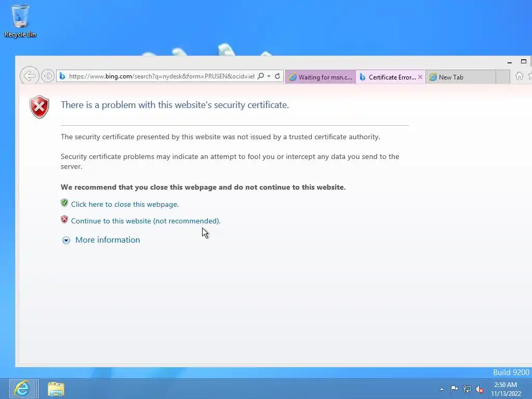532x399 pixels.
Task: Click the green shield icon beside the close webpage link
Action: (x=64, y=203)
